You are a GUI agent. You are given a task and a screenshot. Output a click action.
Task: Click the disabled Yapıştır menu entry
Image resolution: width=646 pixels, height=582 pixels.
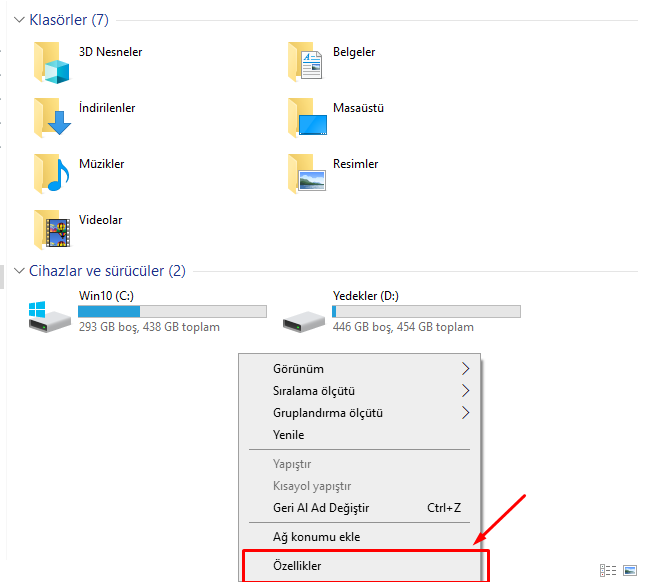(359, 464)
